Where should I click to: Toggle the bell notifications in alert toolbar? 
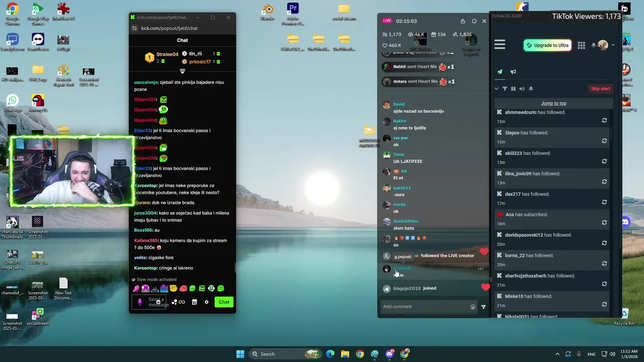point(530,88)
